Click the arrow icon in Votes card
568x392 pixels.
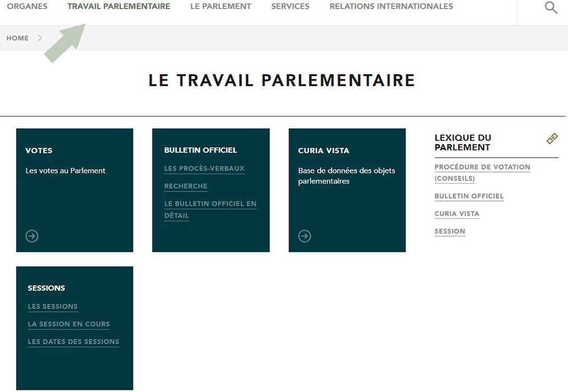point(32,236)
